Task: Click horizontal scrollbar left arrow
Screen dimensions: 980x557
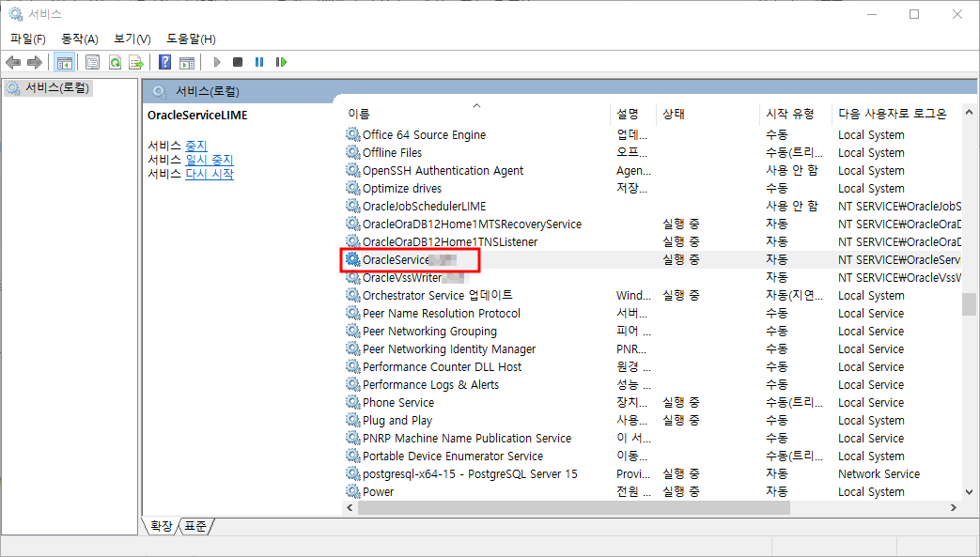Action: [x=350, y=507]
